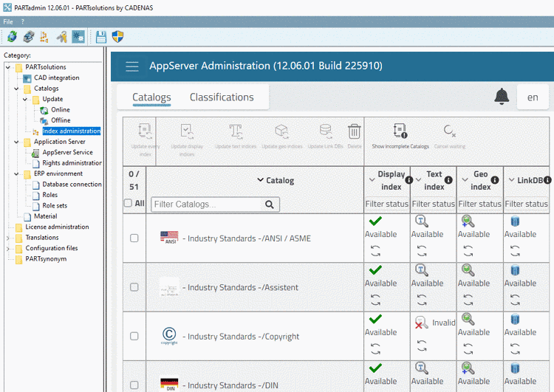Viewport: 554px width, 392px height.
Task: Click the Delete trash can icon
Action: [x=355, y=131]
